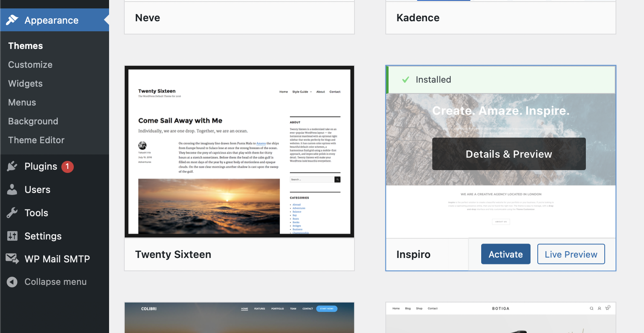Screen dimensions: 644x333
Task: Click the Settings sliders icon
Action: tap(12, 236)
